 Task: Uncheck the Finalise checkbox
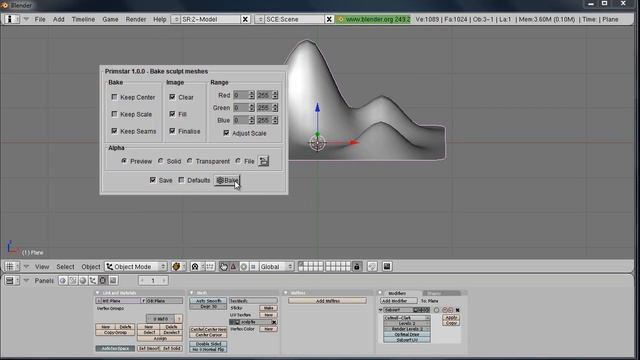point(172,131)
